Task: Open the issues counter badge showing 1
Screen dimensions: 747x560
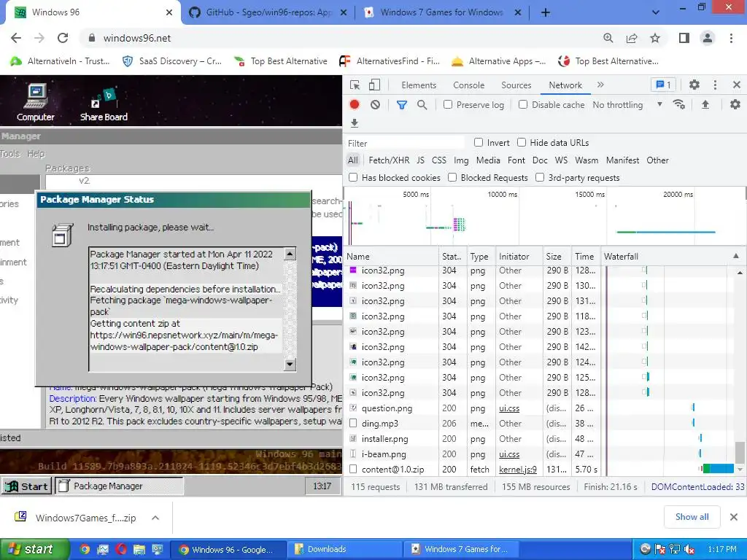Action: (663, 85)
